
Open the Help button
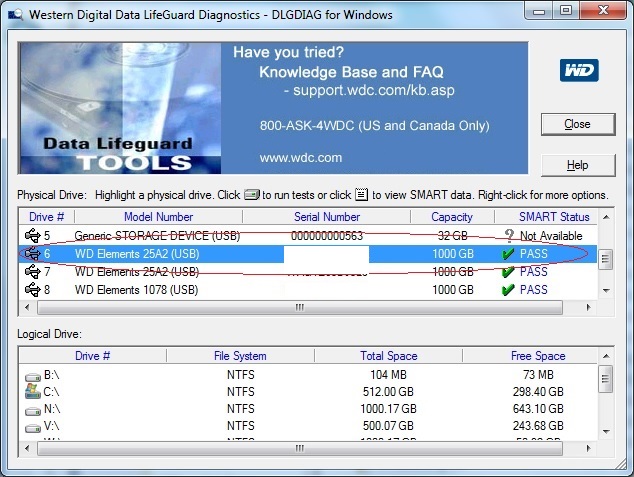point(578,165)
